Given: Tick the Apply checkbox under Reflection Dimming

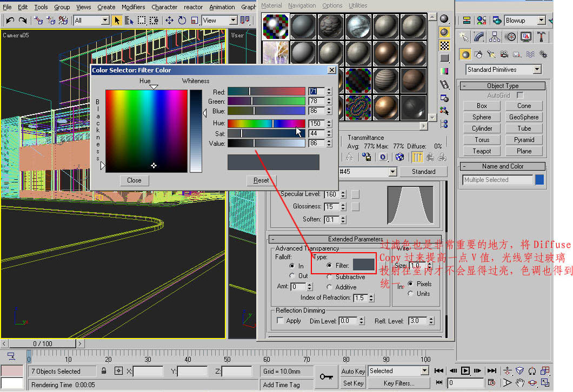Looking at the screenshot, I should pyautogui.click(x=281, y=321).
